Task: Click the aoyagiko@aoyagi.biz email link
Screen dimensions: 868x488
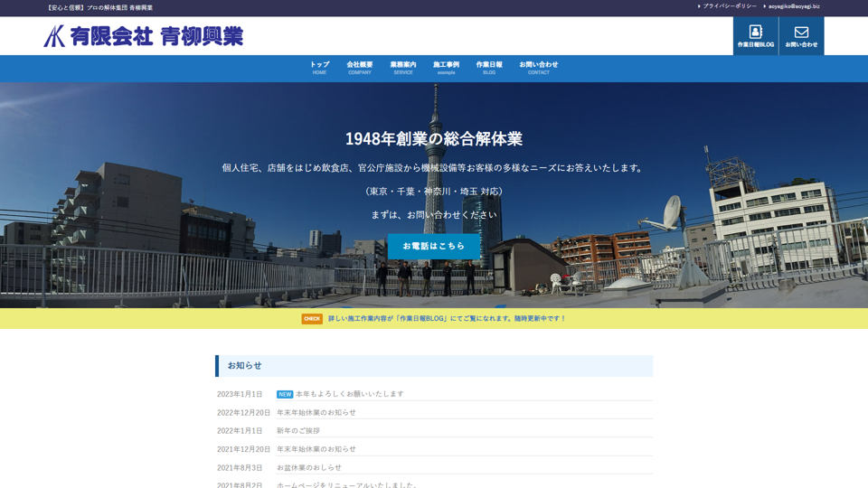Action: click(x=794, y=6)
